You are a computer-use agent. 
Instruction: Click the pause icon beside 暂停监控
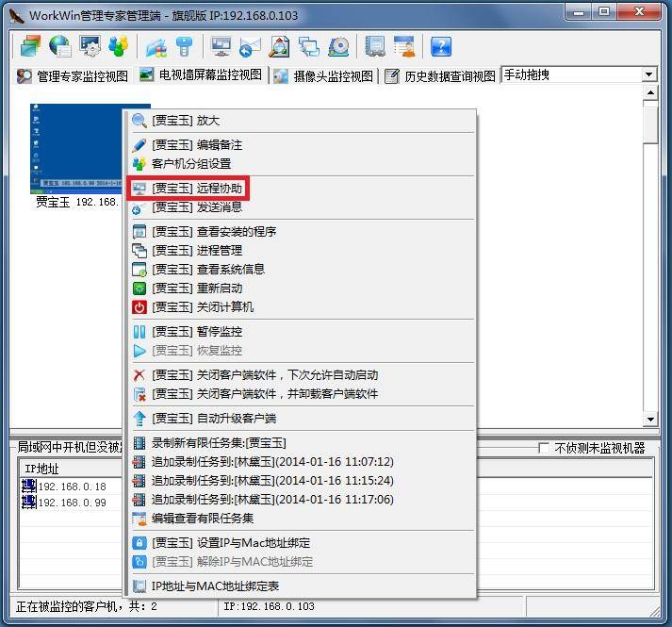[x=139, y=331]
